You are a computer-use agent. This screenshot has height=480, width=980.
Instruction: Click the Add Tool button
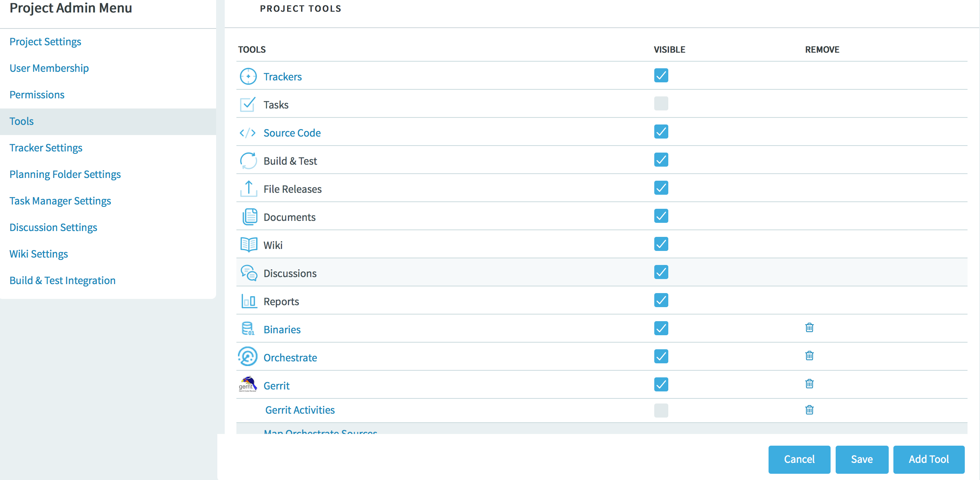point(929,459)
